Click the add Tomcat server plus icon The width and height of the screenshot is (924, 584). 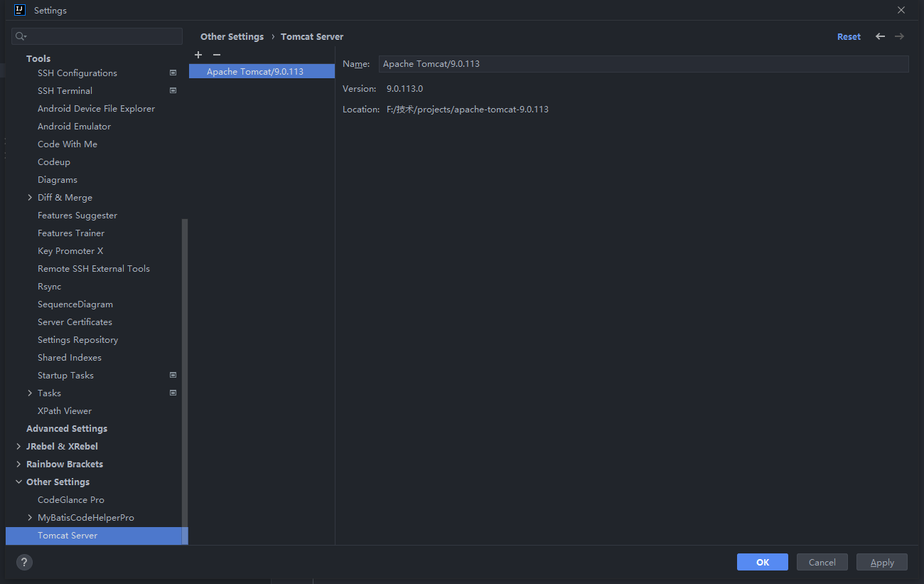(198, 55)
